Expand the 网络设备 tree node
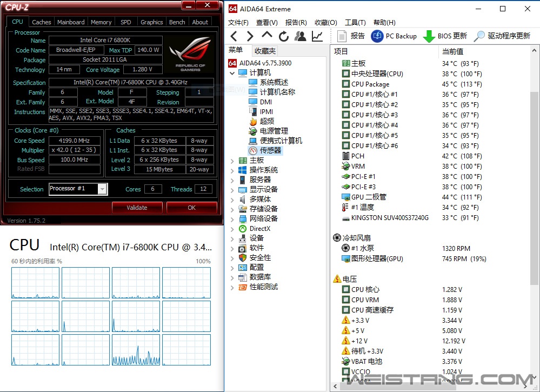Screen dimensions: 540x392 [232, 219]
